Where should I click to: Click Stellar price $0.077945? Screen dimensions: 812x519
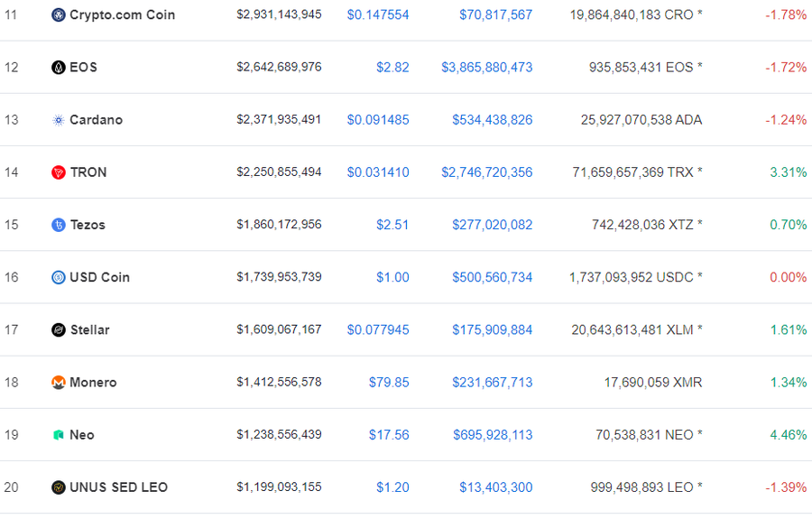[x=378, y=330]
